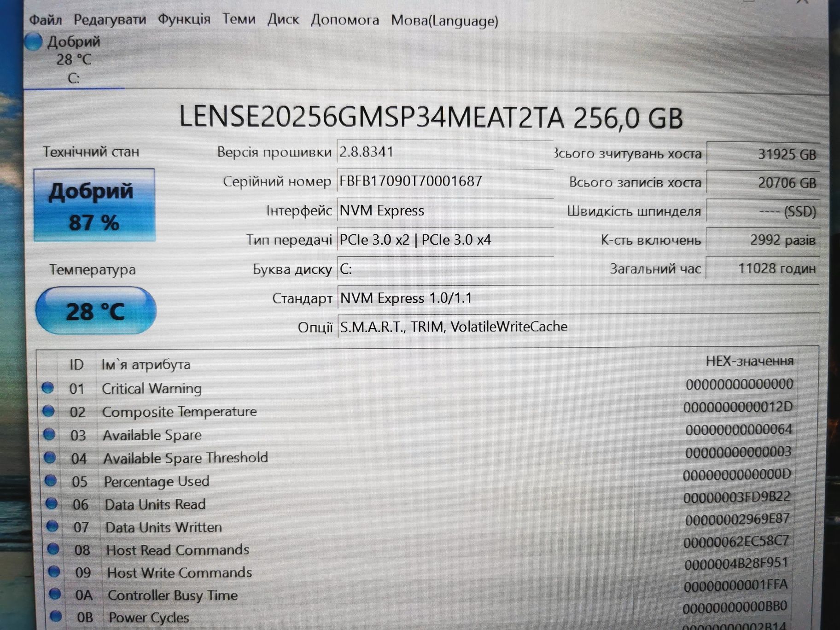The image size is (840, 630).
Task: Click the status dot for Host Write Commands
Action: 54,572
